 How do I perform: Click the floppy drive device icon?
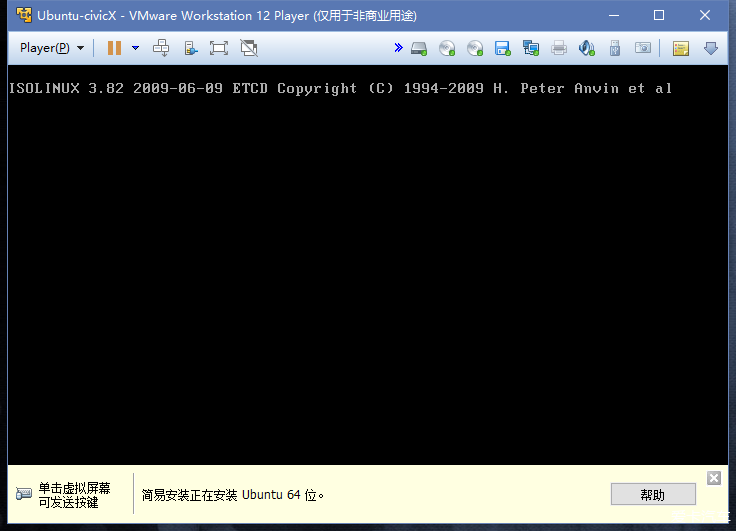[x=502, y=48]
